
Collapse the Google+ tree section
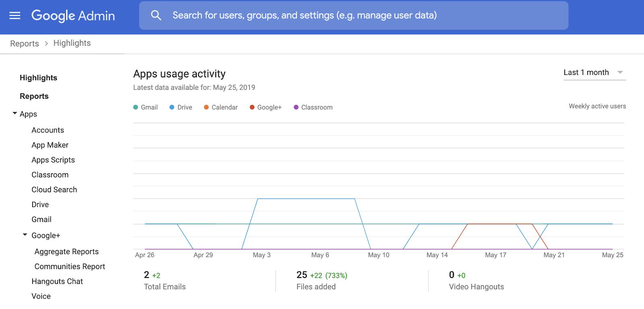25,234
